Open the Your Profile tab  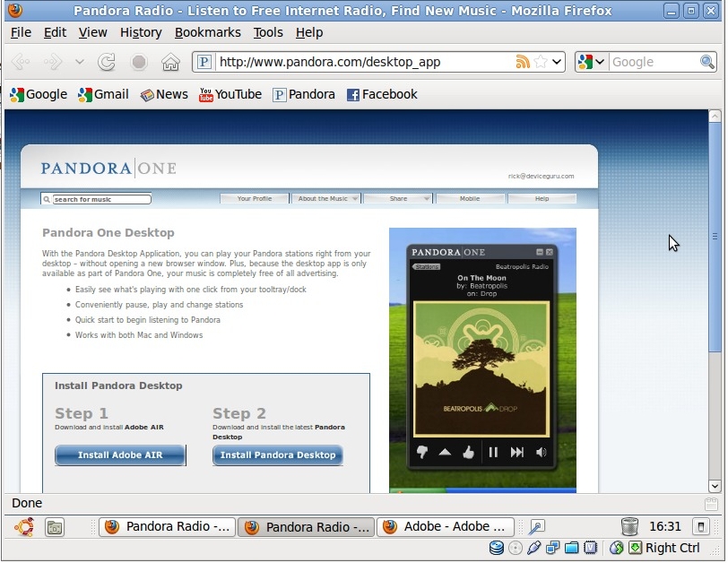[x=255, y=199]
